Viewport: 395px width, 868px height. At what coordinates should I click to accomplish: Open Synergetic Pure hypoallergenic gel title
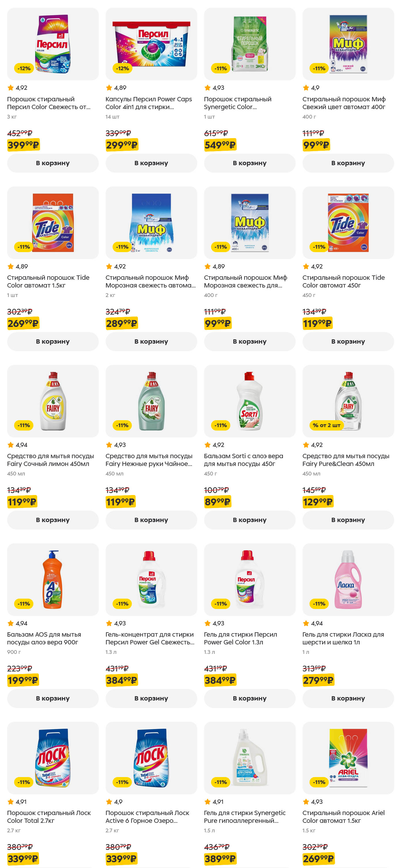244,816
